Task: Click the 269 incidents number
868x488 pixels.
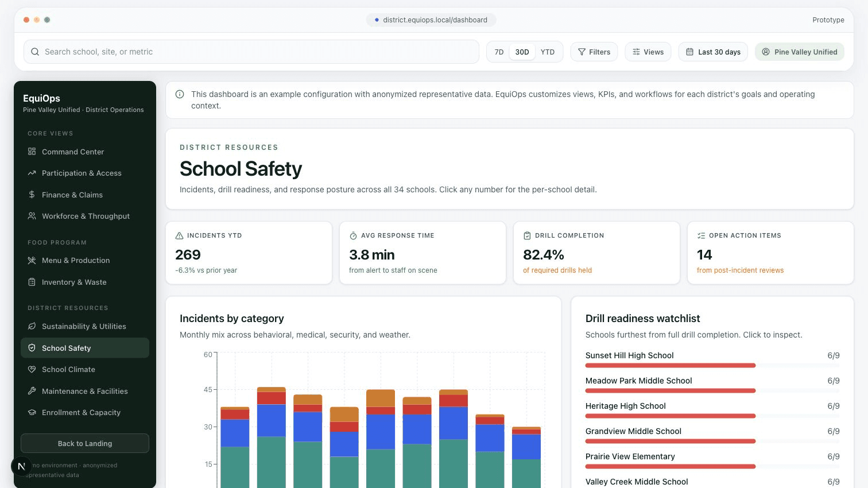Action: [x=188, y=254]
